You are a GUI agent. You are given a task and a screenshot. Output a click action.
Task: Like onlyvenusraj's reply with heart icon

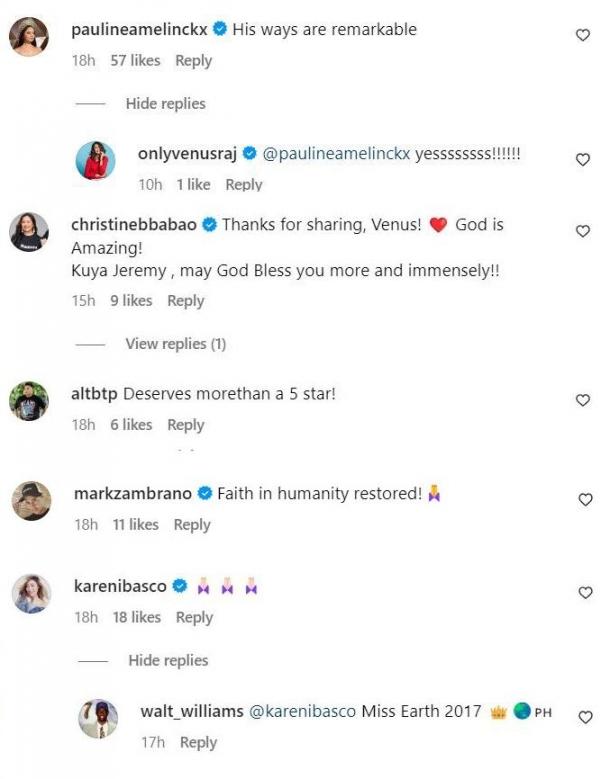tap(584, 159)
